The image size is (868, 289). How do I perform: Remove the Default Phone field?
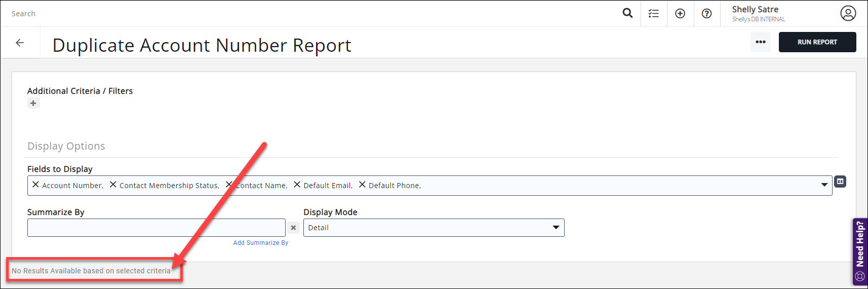pyautogui.click(x=362, y=185)
